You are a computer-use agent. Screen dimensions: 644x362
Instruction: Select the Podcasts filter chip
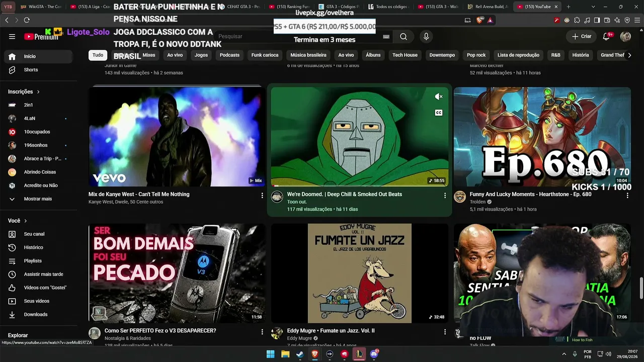pyautogui.click(x=229, y=55)
